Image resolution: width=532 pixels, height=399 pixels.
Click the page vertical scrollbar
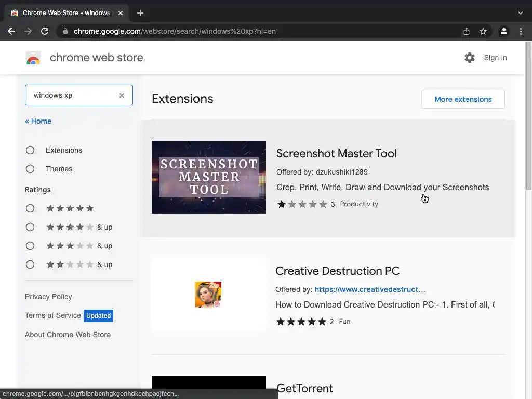click(528, 115)
